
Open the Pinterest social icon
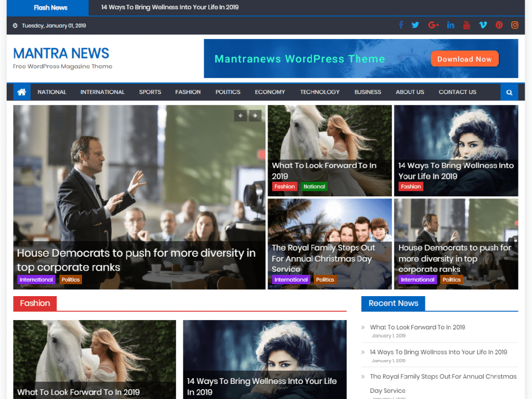pyautogui.click(x=499, y=25)
